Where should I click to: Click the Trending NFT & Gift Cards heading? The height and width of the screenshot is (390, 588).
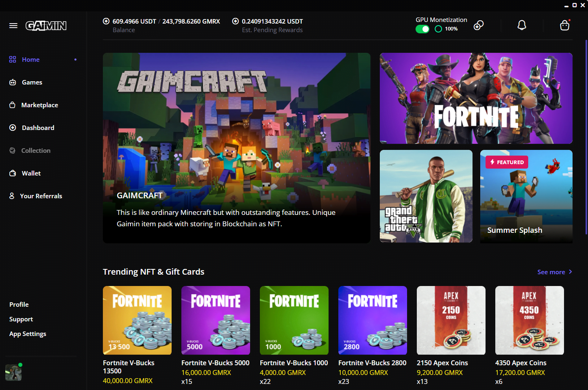point(154,272)
